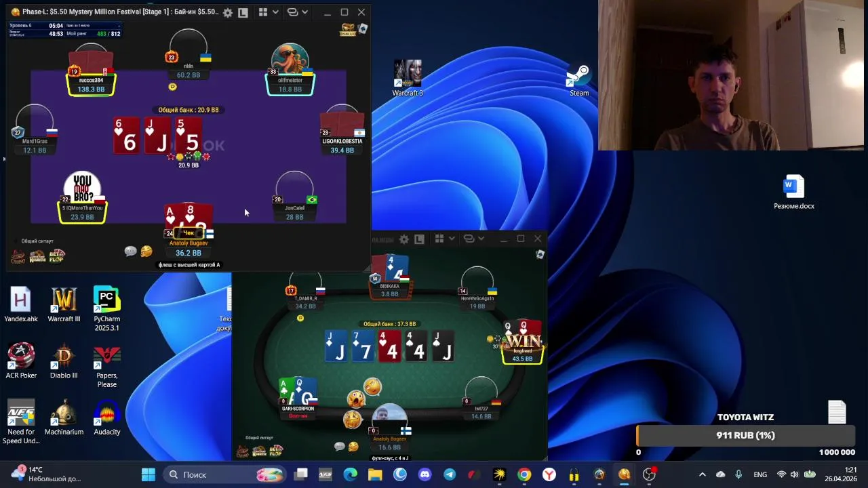Image resolution: width=868 pixels, height=488 pixels.
Task: Launch Machinarium desktop shortcut
Action: point(64,418)
